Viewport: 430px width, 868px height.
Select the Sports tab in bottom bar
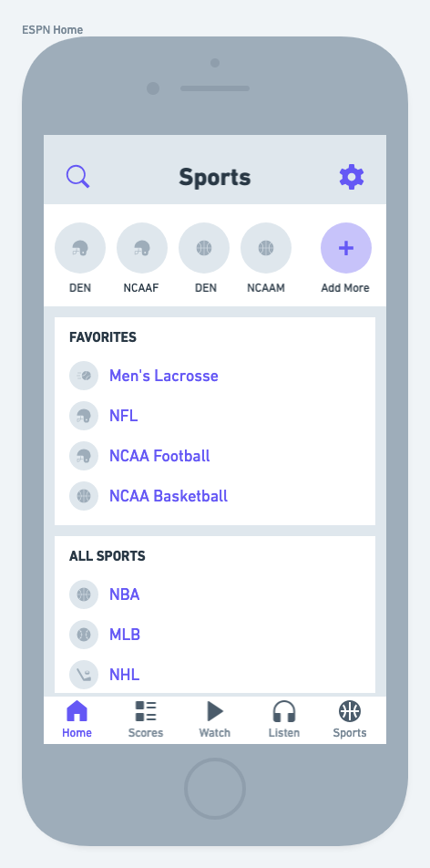point(350,719)
